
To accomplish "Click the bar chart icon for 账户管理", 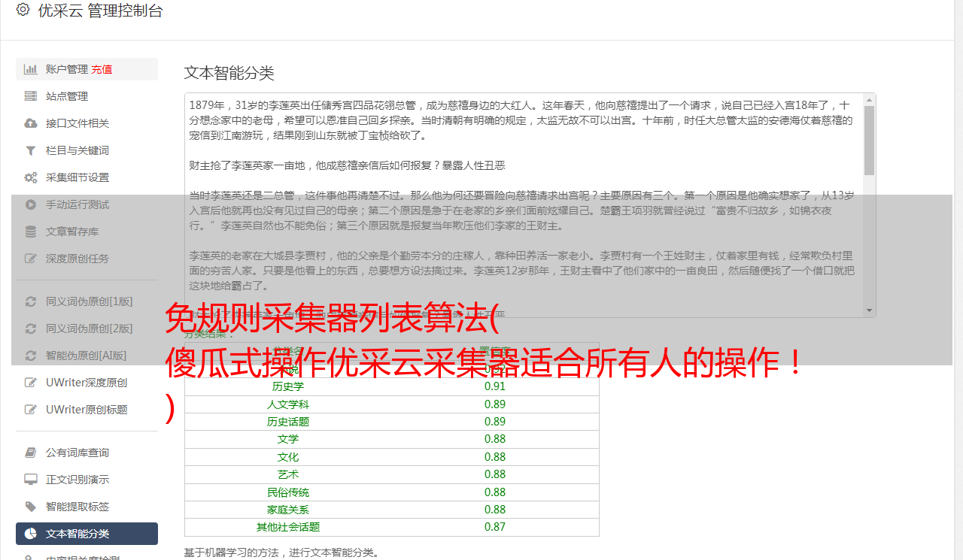I will [31, 69].
